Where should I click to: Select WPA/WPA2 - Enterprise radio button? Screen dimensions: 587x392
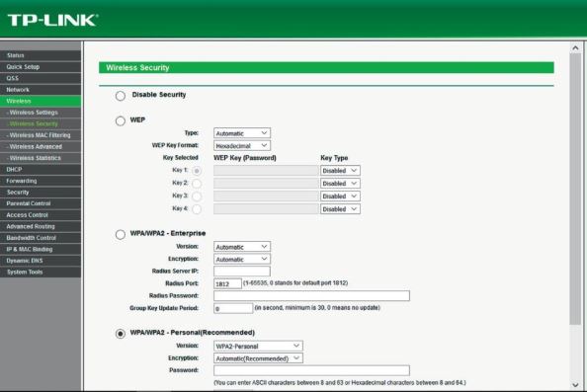click(121, 235)
